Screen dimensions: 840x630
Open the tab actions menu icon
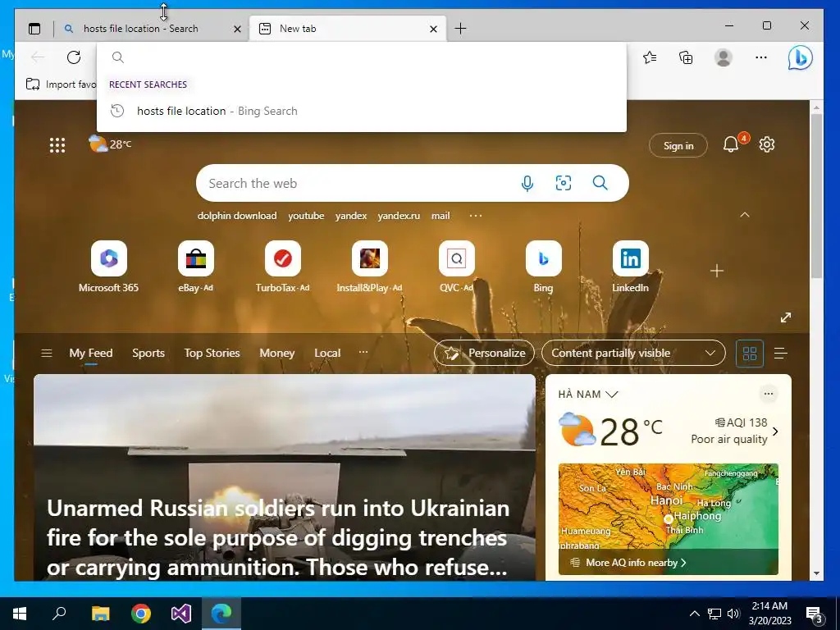point(34,29)
